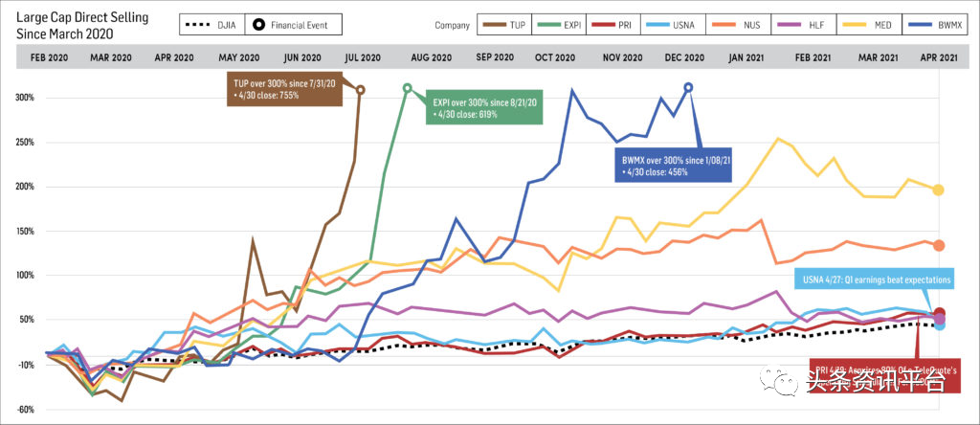The image size is (980, 425).
Task: Click the TUP financial event circle marker
Action: (360, 90)
